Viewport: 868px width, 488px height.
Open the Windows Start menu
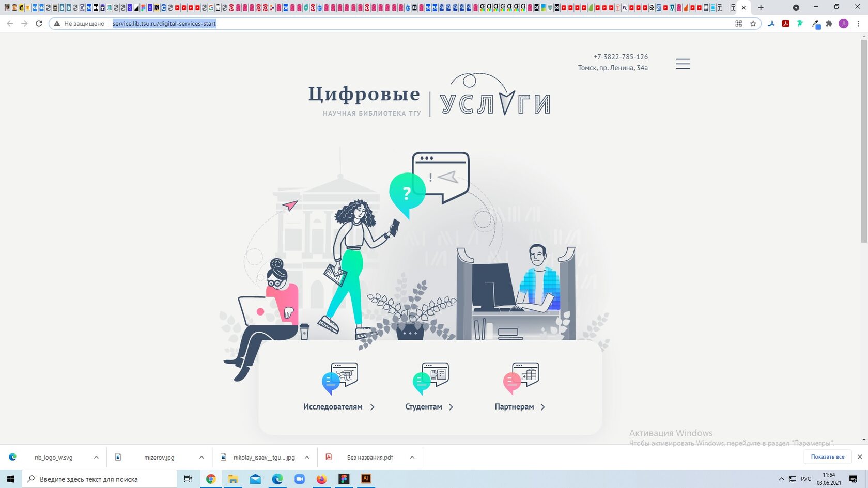click(10, 479)
